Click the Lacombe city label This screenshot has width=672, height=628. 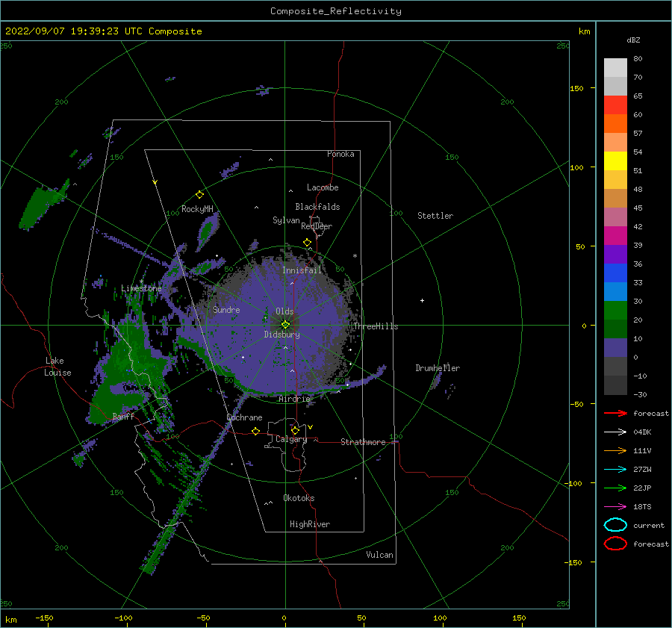pos(323,187)
